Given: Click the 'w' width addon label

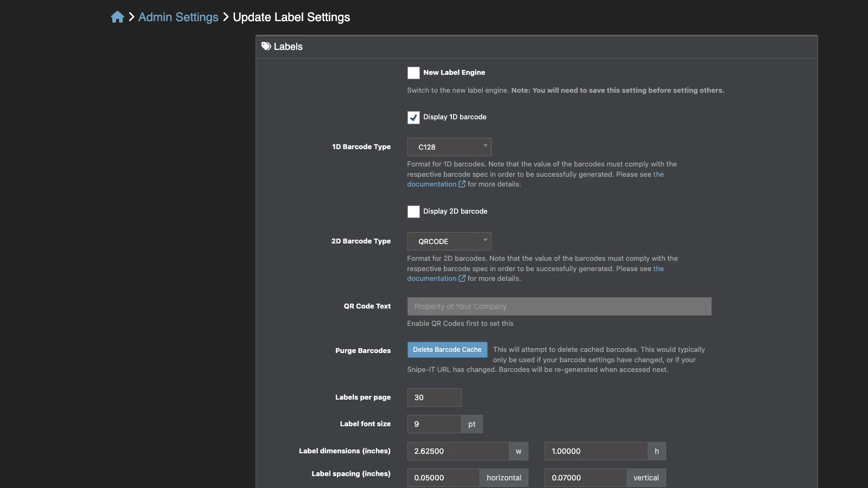Looking at the screenshot, I should coord(519,451).
